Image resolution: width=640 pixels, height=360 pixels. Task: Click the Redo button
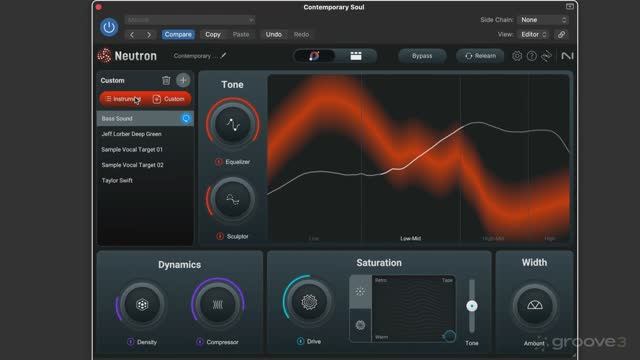[301, 35]
